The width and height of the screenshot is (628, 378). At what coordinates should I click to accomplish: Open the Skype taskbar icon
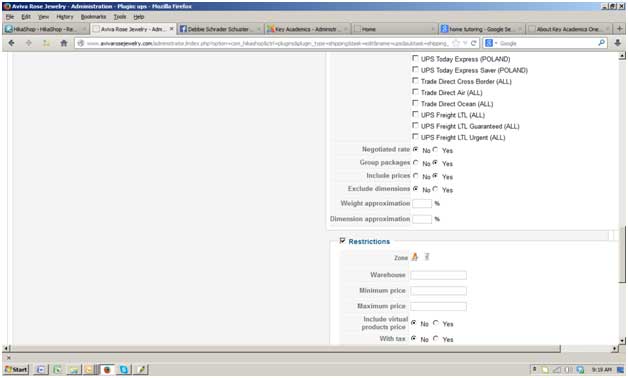(x=124, y=369)
